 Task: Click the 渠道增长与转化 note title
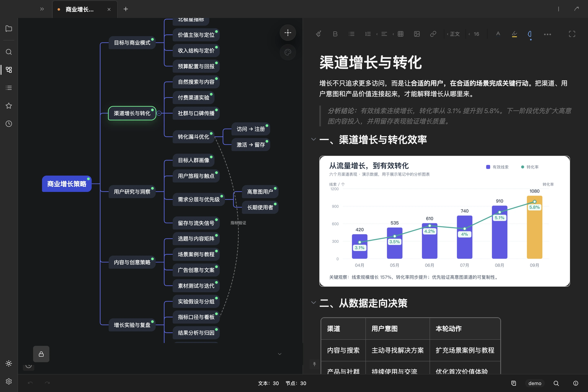[371, 62]
